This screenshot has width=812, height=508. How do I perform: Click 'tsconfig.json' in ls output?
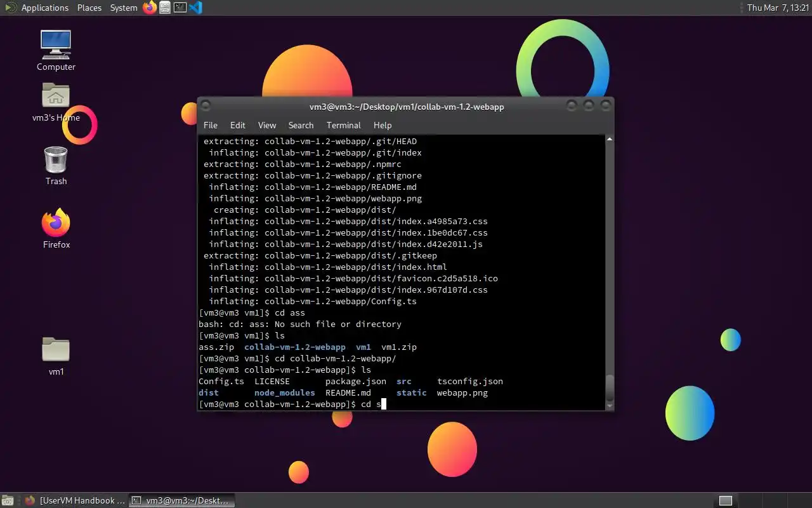click(x=470, y=381)
